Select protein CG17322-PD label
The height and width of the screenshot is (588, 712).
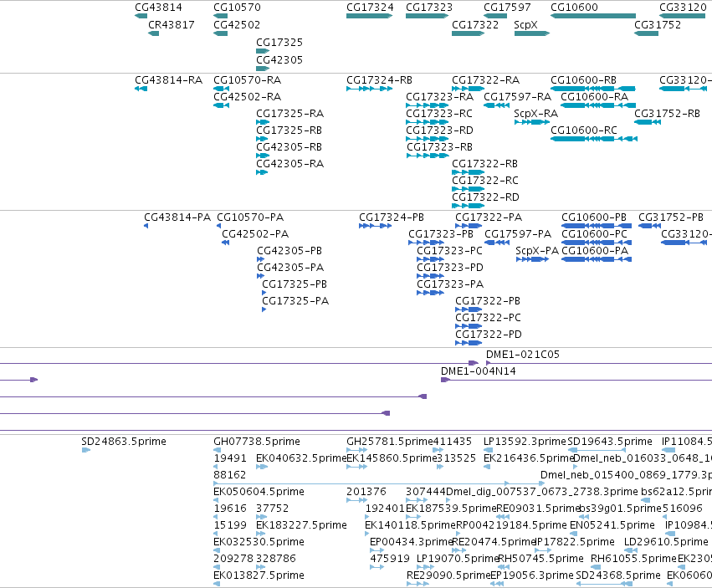[489, 335]
